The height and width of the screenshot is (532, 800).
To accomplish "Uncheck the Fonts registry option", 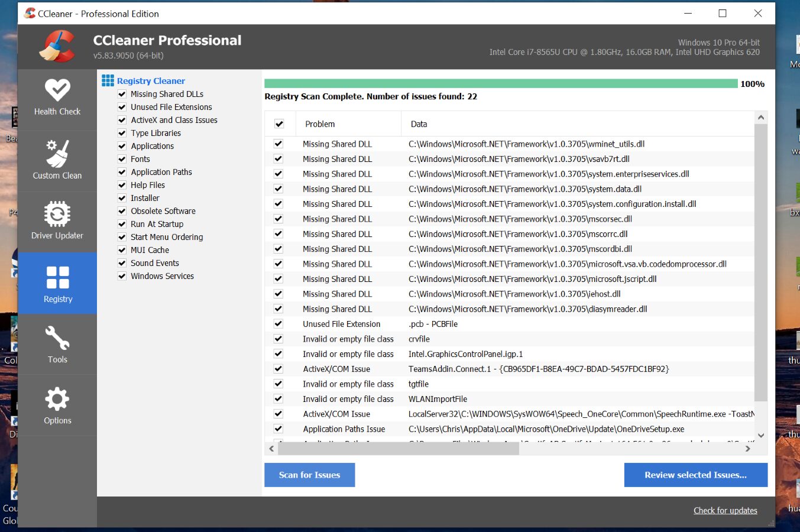I will (x=122, y=159).
